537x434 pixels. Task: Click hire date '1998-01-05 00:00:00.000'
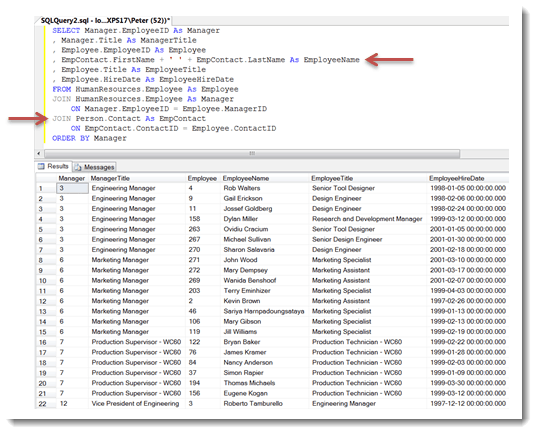tap(468, 188)
